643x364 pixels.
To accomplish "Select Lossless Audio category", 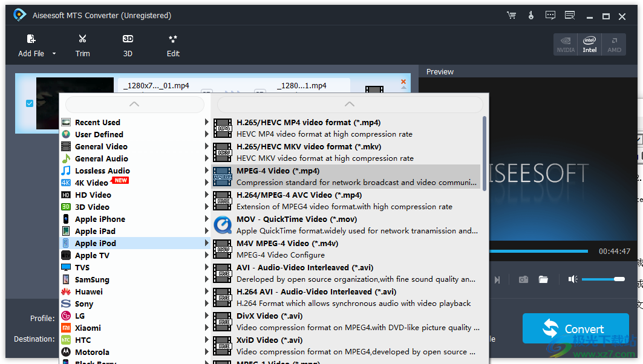I will (135, 171).
